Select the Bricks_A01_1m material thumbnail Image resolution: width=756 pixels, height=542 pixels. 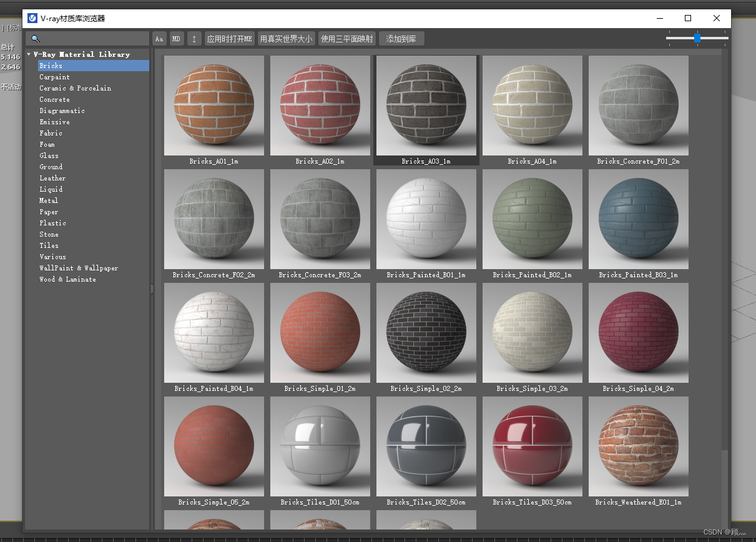click(214, 106)
